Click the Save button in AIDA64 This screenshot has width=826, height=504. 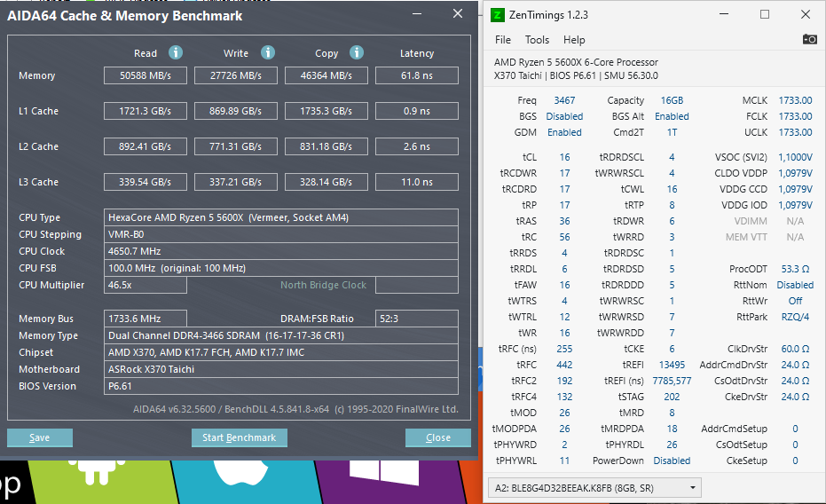pos(40,437)
